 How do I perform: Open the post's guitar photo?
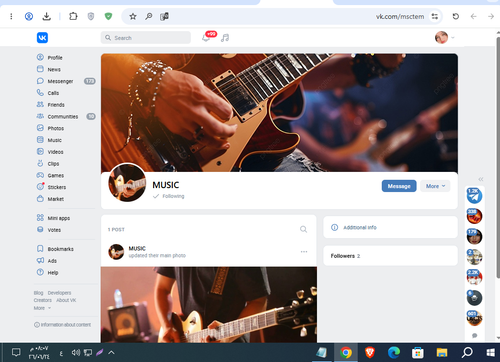[209, 304]
